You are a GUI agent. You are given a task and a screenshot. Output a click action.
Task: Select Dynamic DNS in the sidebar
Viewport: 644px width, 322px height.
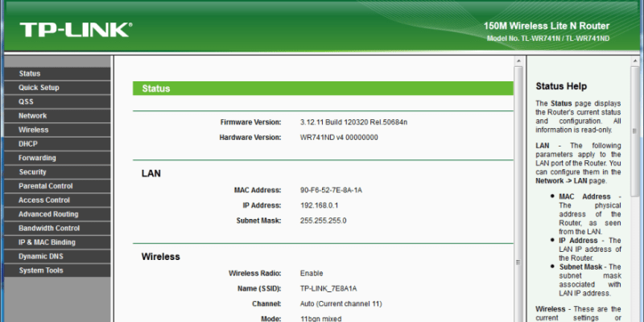(x=57, y=256)
